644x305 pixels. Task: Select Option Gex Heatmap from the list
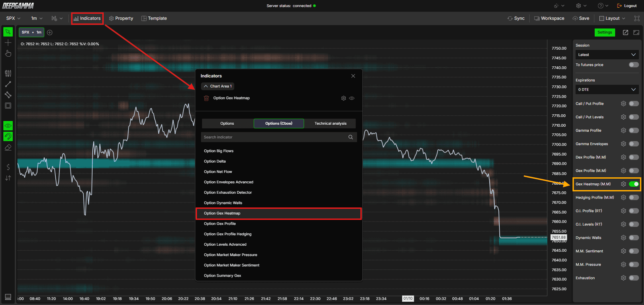tap(279, 213)
